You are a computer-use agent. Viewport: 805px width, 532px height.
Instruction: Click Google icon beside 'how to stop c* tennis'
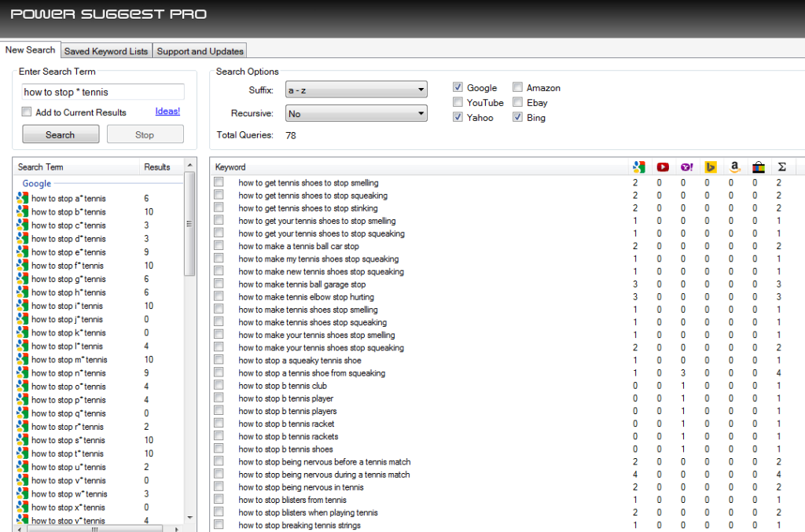23,225
